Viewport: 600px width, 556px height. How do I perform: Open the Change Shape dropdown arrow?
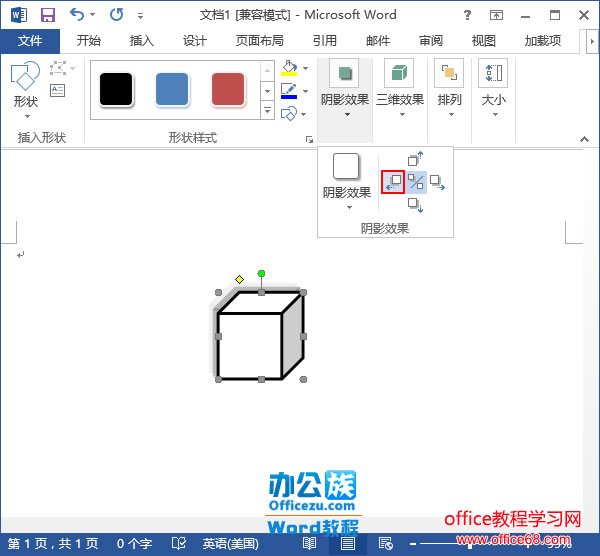303,114
